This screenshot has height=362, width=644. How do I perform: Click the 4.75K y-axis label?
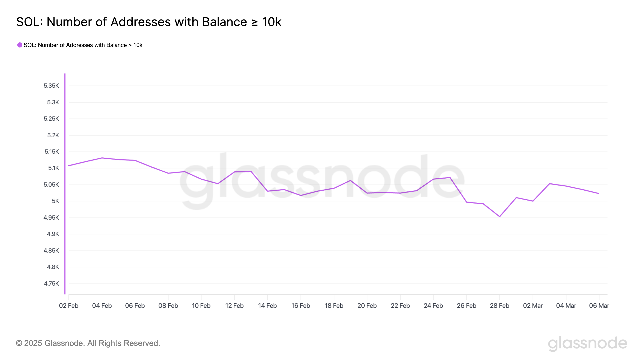pos(51,284)
